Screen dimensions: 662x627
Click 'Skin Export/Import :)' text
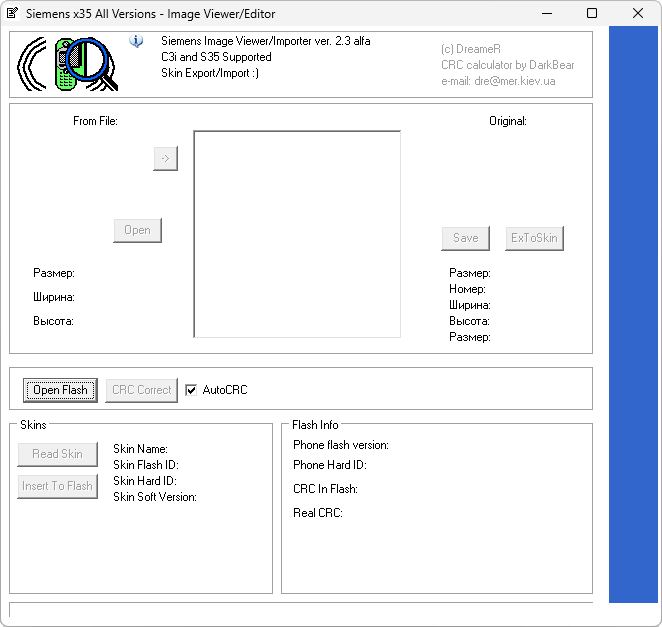point(210,73)
